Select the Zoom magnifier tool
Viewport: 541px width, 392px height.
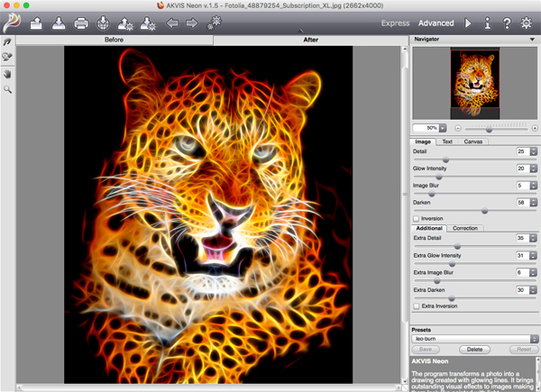click(x=7, y=90)
